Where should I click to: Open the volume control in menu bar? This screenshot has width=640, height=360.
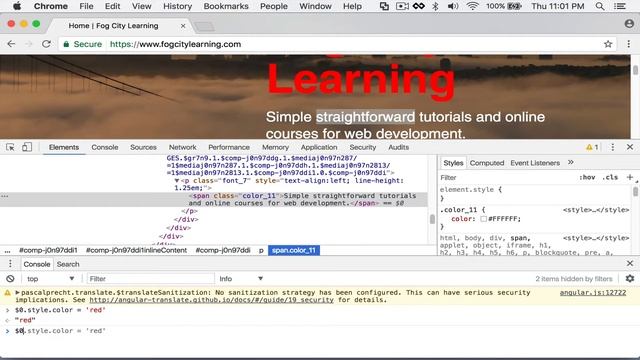tap(453, 6)
